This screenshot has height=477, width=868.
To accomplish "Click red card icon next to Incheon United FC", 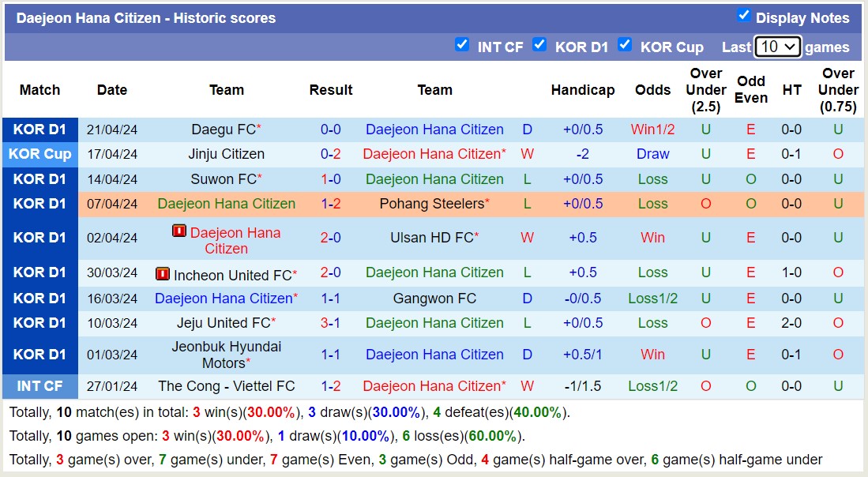I will [x=163, y=273].
